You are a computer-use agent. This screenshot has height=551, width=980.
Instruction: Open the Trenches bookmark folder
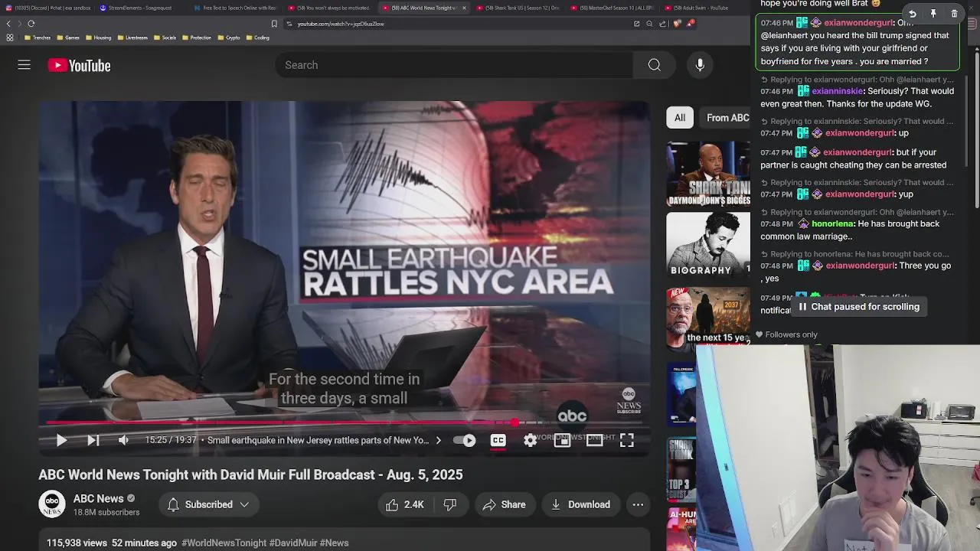38,37
